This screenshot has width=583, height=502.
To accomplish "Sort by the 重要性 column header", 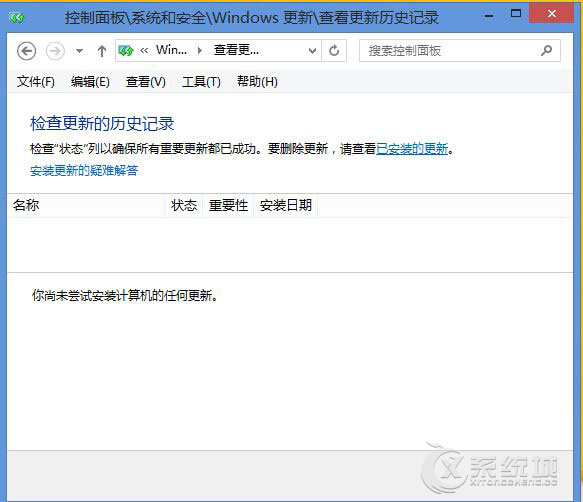I will click(228, 205).
